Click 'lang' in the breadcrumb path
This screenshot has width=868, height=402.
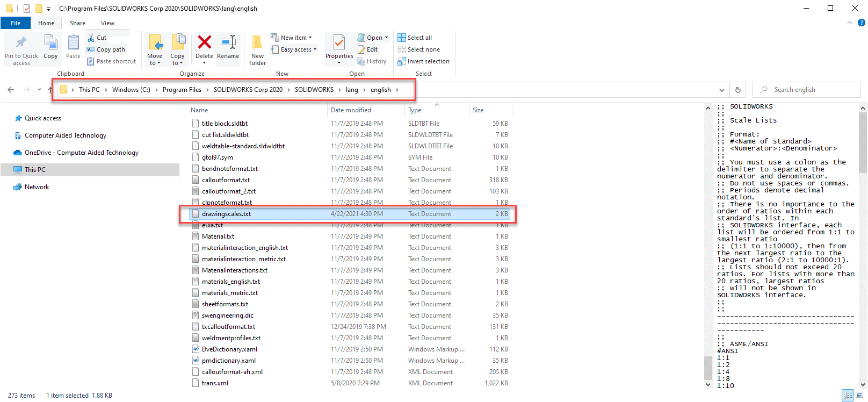click(x=352, y=90)
